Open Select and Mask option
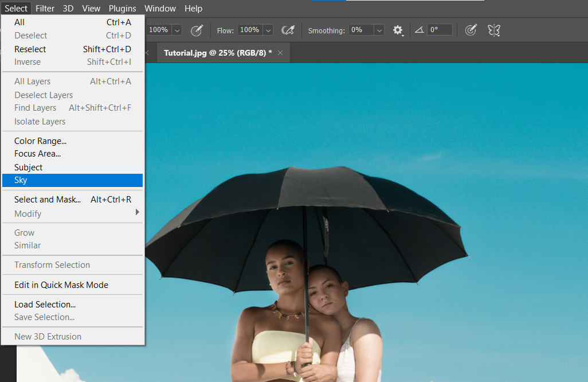The image size is (588, 382). pyautogui.click(x=48, y=200)
